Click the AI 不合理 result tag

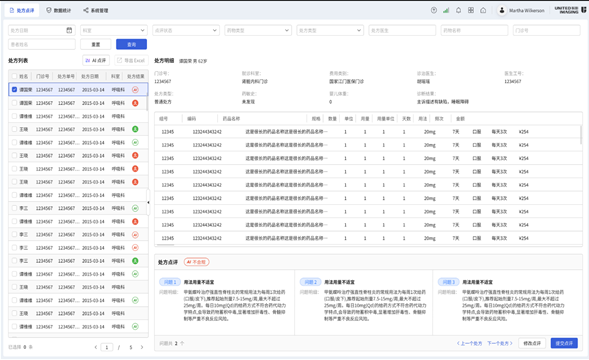(196, 262)
